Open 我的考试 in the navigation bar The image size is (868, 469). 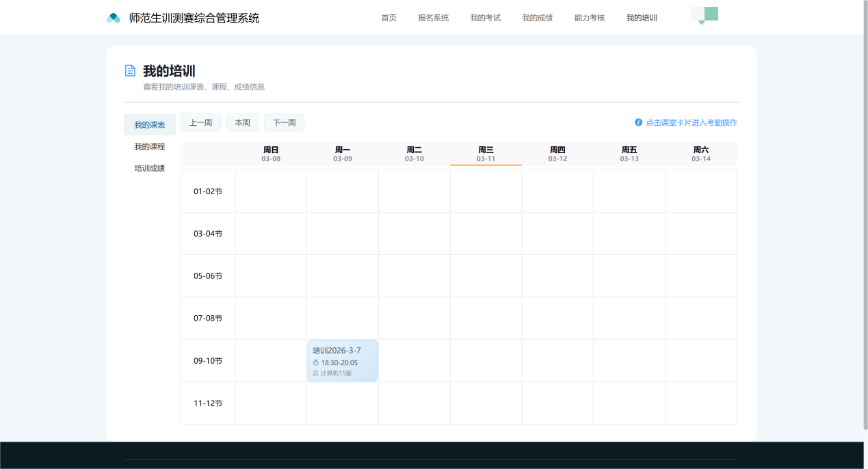click(x=486, y=18)
